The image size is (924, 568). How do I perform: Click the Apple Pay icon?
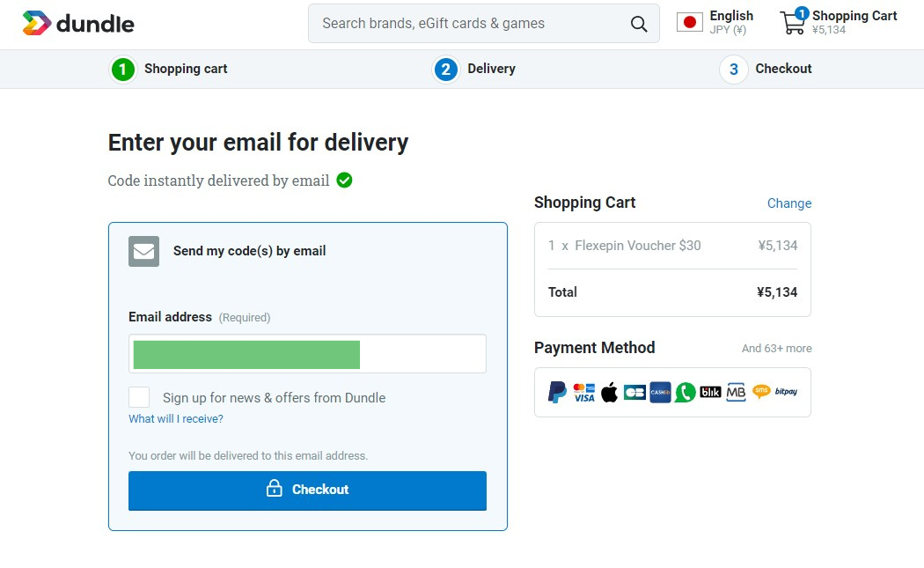pos(609,392)
